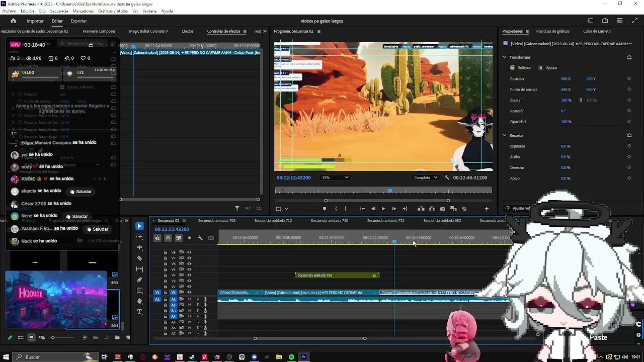Reset the Transformar effect properties
The width and height of the screenshot is (644, 362).
[629, 57]
